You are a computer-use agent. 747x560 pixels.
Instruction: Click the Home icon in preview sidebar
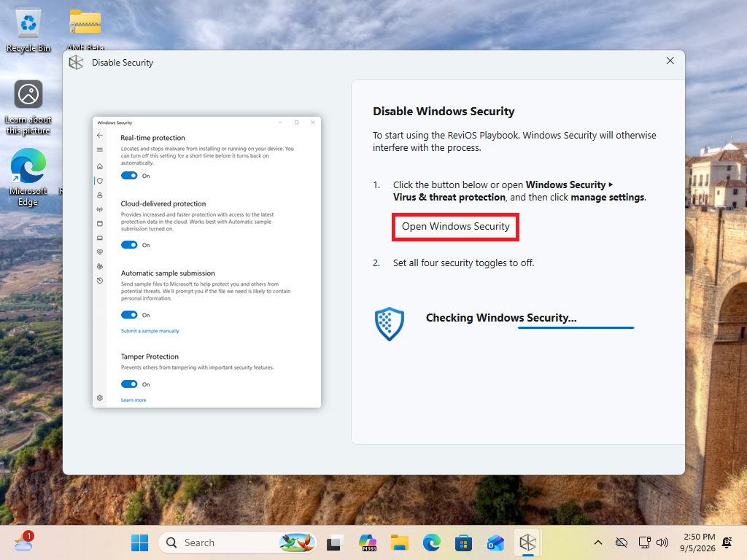[x=99, y=166]
